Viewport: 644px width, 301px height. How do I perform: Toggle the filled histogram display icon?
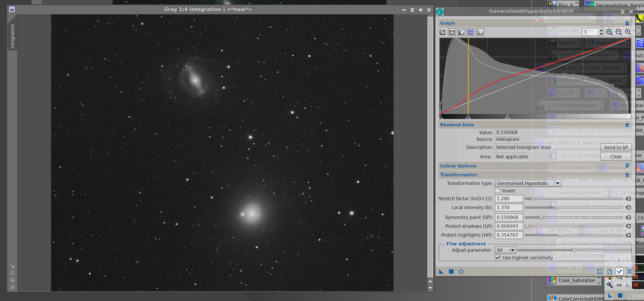452,32
